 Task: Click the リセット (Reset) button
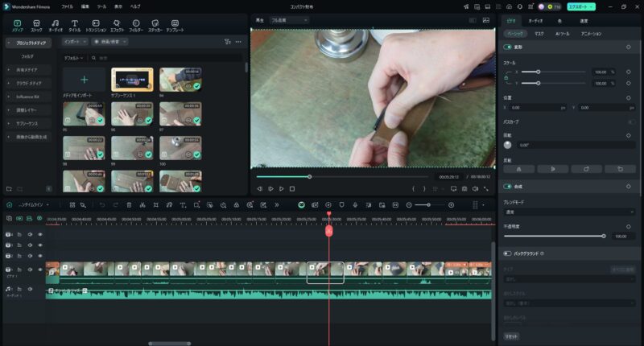[x=511, y=336]
